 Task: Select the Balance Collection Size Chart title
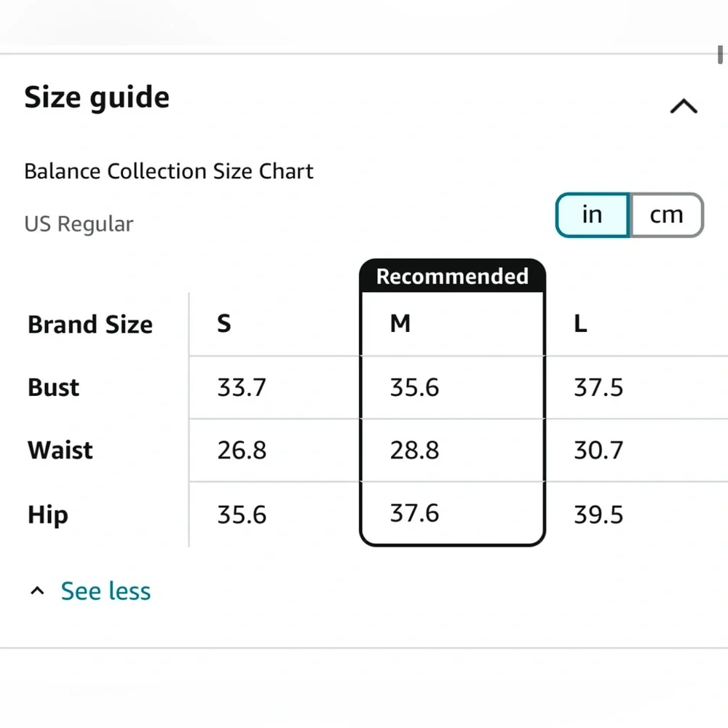click(x=168, y=171)
